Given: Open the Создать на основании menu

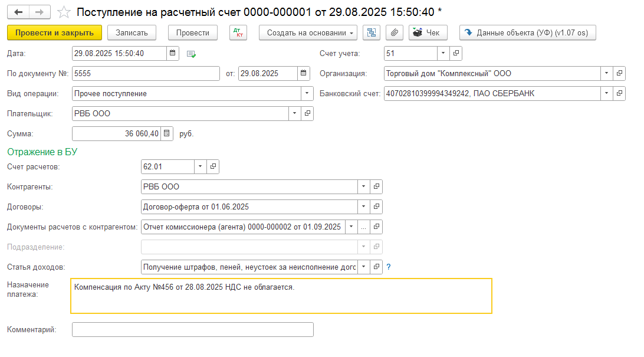Looking at the screenshot, I should tap(308, 32).
